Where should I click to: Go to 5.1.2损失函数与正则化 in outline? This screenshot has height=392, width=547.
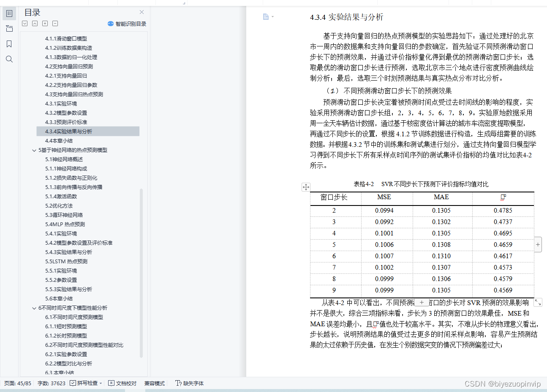coord(71,178)
